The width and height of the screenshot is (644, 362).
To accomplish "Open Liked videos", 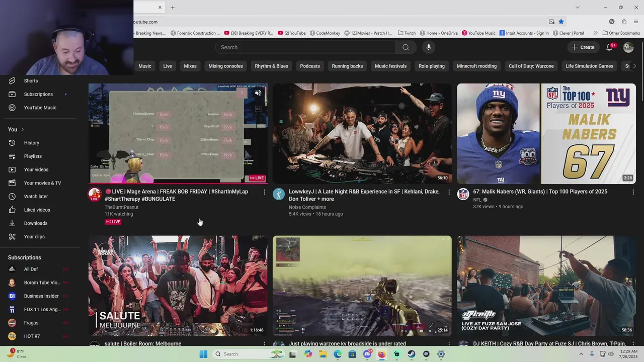I will click(37, 210).
